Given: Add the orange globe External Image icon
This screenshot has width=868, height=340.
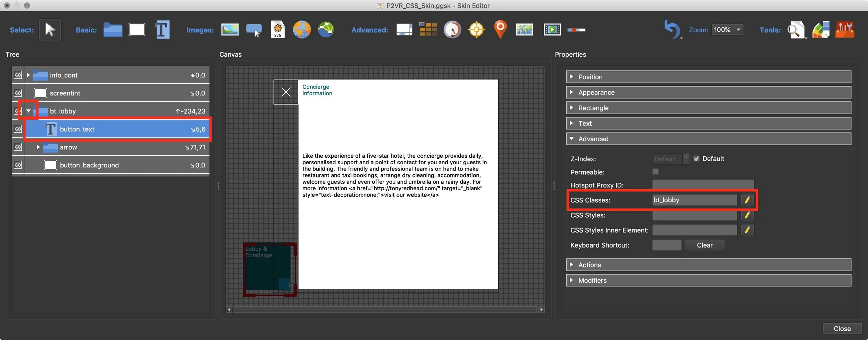Looking at the screenshot, I should (x=302, y=30).
